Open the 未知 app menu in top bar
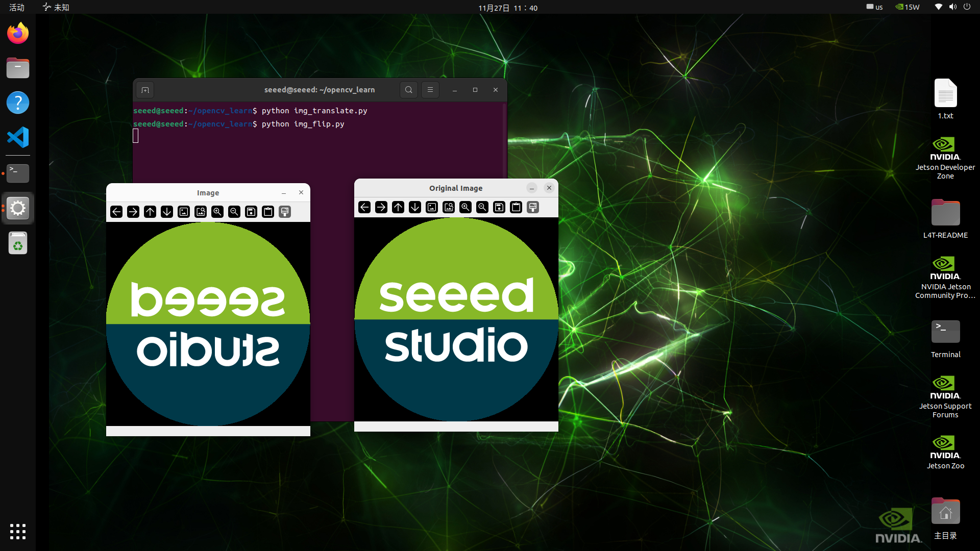Image resolution: width=980 pixels, height=551 pixels. click(x=57, y=7)
